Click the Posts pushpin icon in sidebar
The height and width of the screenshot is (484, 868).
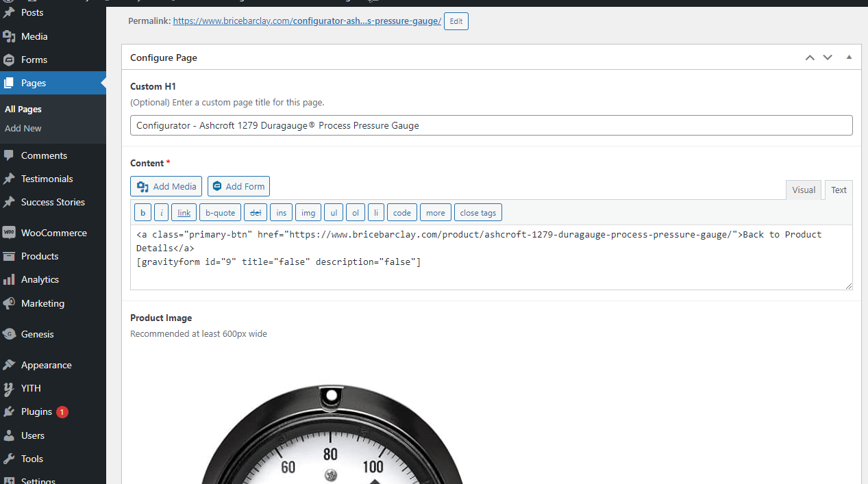click(9, 12)
